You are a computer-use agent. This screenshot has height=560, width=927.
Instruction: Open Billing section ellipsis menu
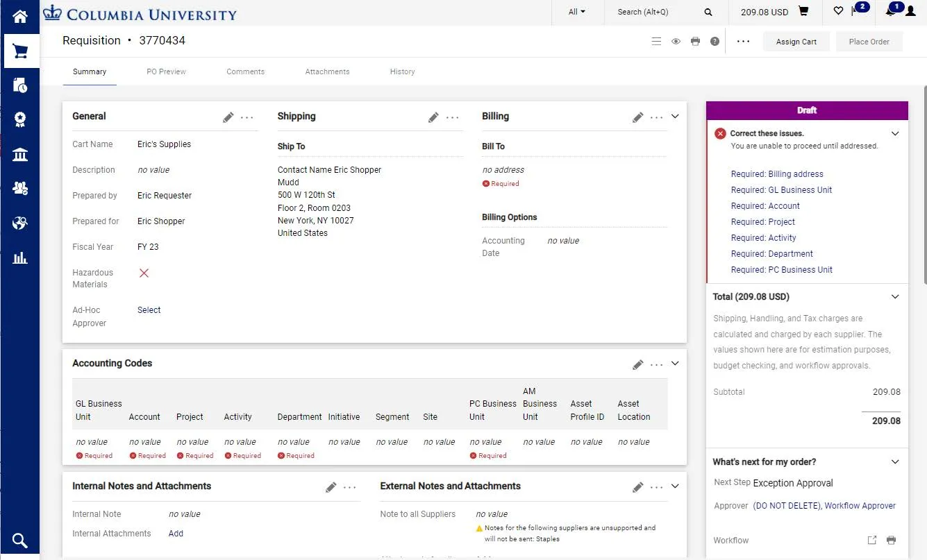click(x=657, y=118)
